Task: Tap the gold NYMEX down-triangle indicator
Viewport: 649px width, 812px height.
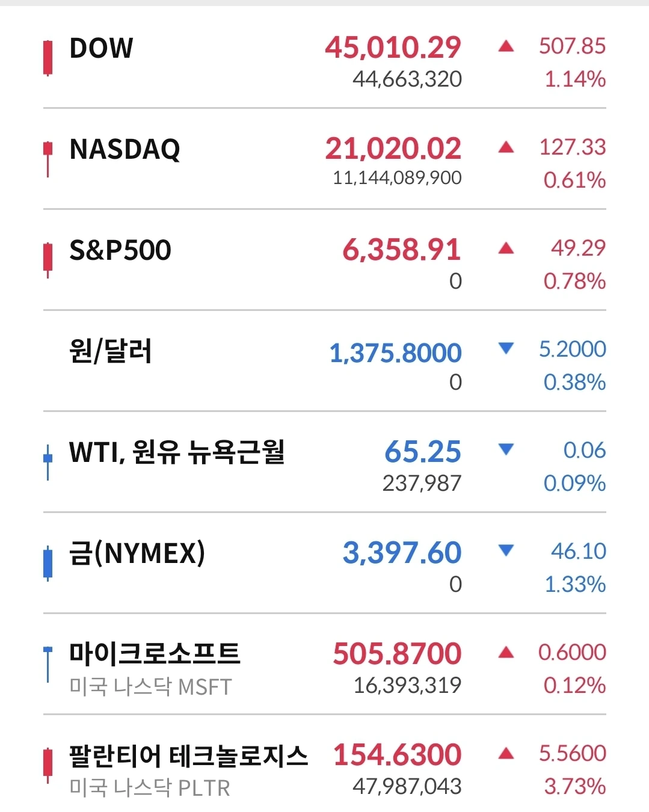Action: 506,550
